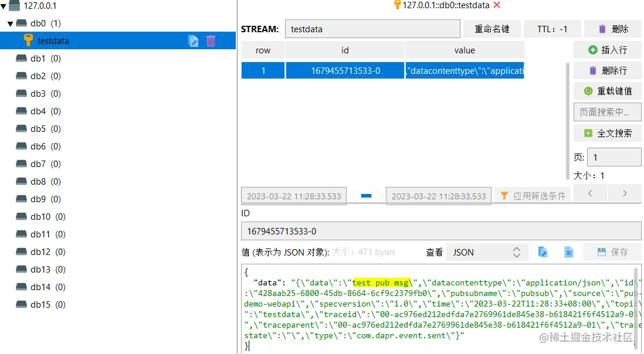Screen dimensions: 644x354
Task: Sort by the id column header
Action: [x=345, y=50]
